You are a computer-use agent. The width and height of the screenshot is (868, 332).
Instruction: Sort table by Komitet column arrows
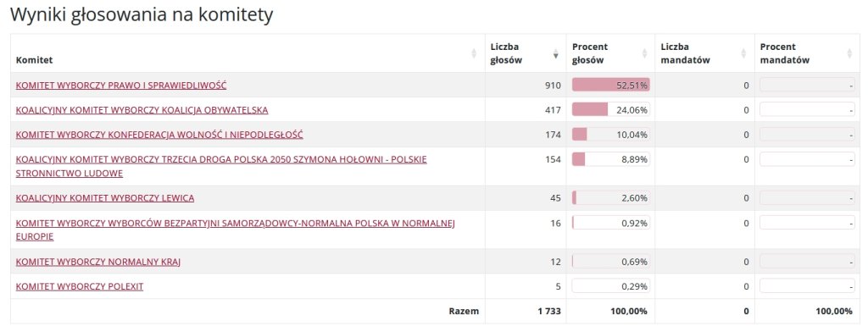click(x=474, y=53)
